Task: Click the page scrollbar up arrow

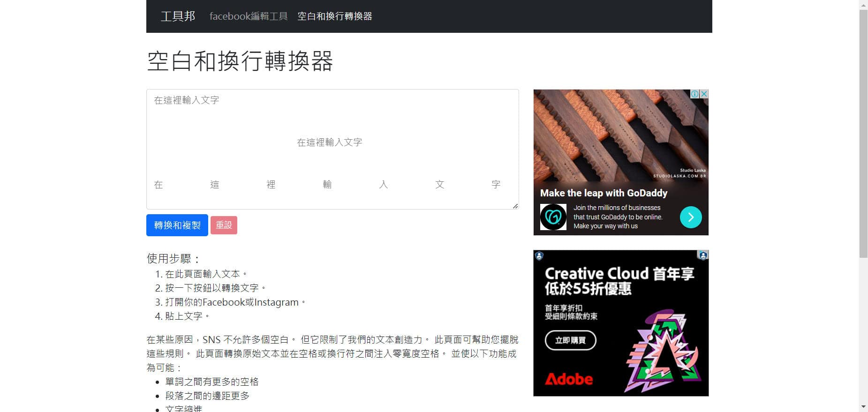Action: point(863,5)
